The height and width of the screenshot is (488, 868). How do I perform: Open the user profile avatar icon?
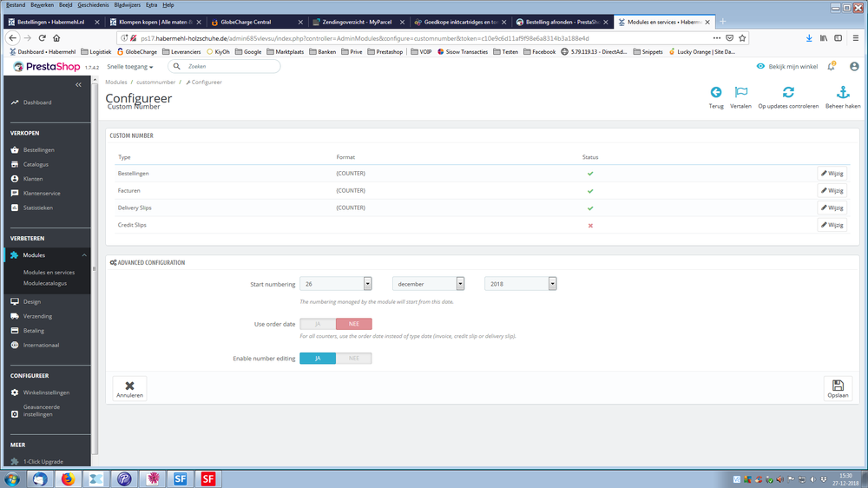[854, 67]
